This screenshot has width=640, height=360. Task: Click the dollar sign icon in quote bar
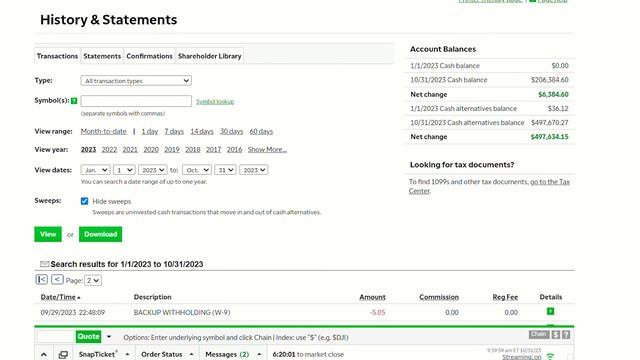(556, 335)
